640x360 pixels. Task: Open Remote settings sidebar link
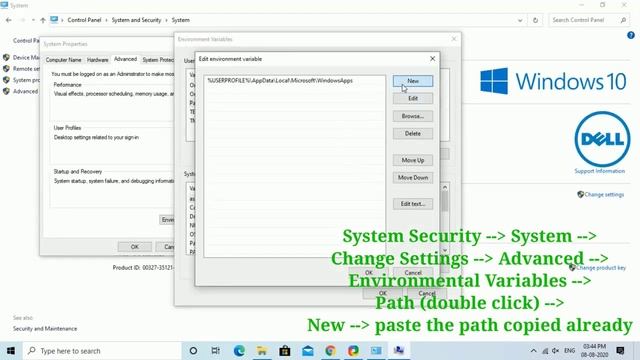[x=26, y=69]
